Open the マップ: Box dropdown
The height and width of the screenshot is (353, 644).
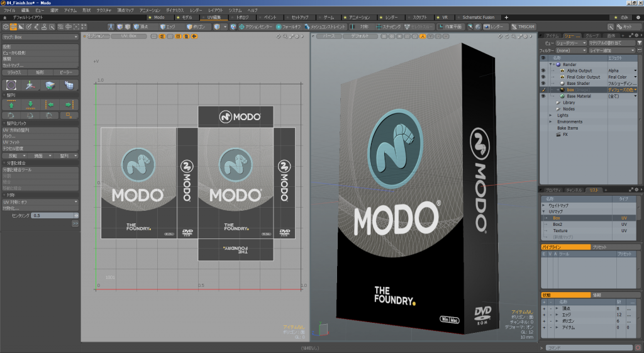tap(40, 37)
